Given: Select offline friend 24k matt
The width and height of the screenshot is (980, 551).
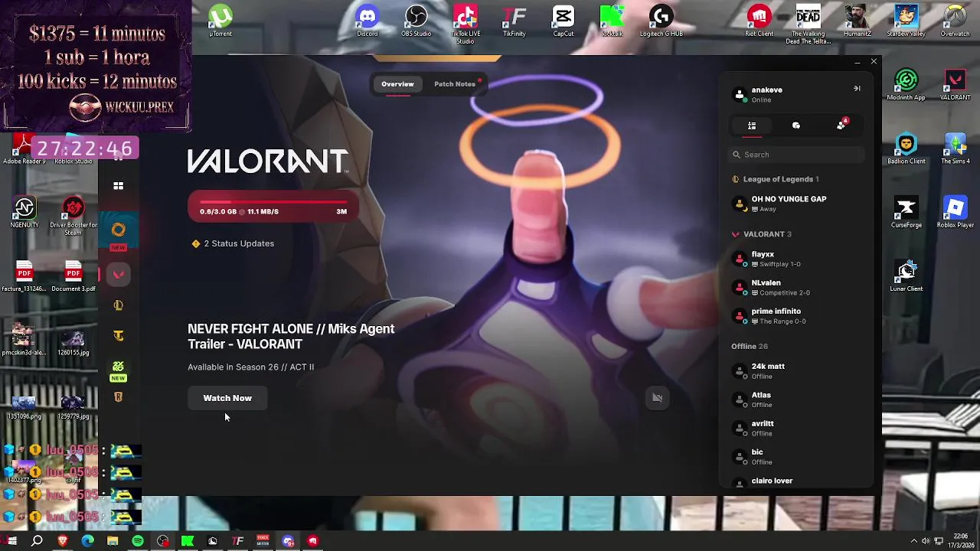Looking at the screenshot, I should (796, 371).
